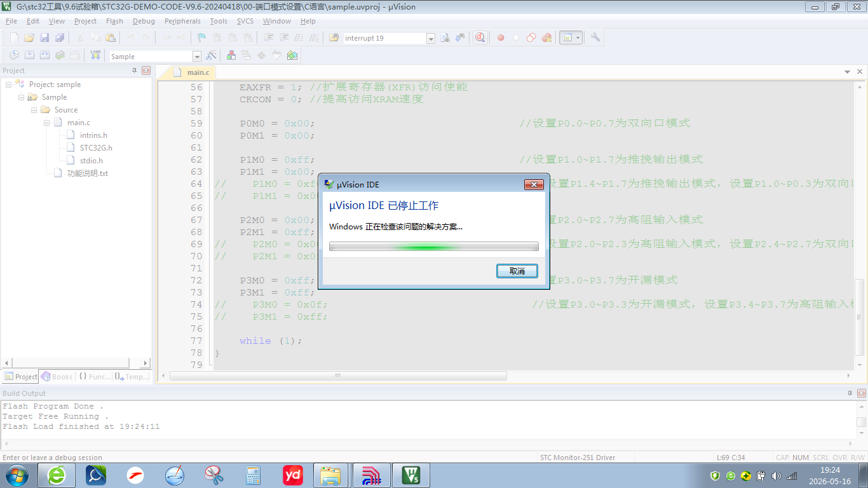The height and width of the screenshot is (488, 868).
Task: Open the Peripherals menu
Action: coord(182,21)
